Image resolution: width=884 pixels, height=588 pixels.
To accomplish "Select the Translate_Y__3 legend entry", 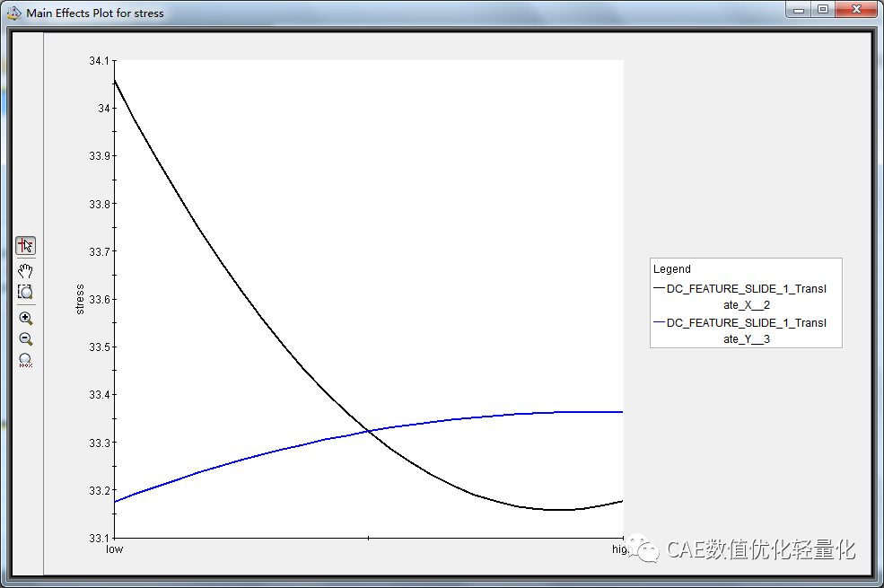I will point(746,330).
